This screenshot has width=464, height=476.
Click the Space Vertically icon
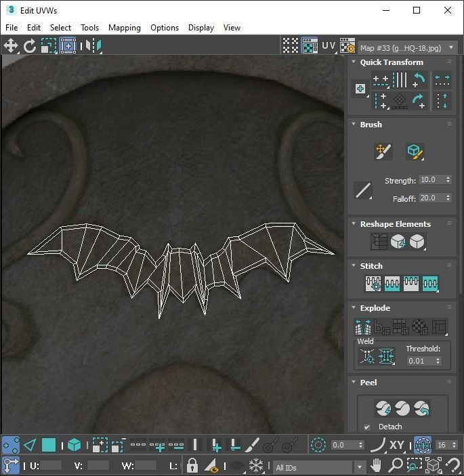click(x=442, y=101)
